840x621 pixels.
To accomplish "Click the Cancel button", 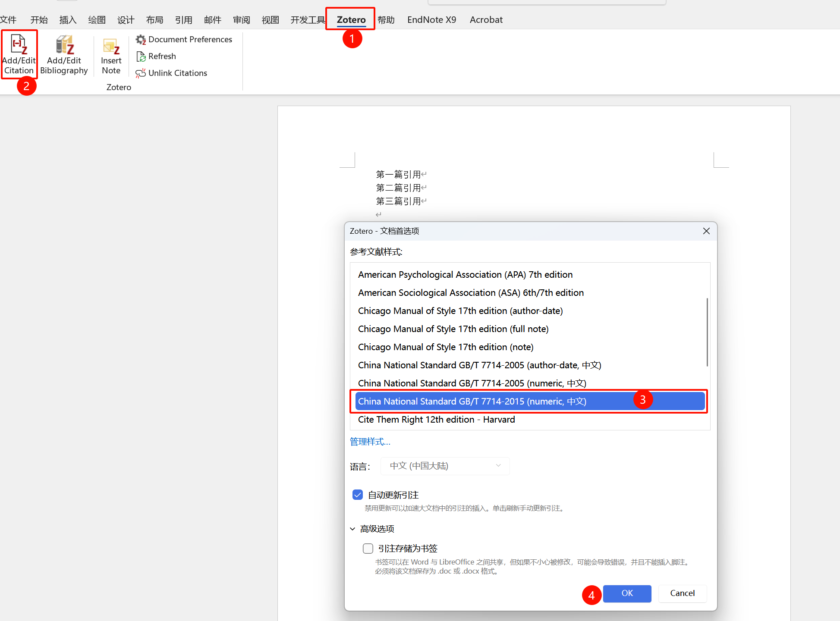I will [x=682, y=593].
